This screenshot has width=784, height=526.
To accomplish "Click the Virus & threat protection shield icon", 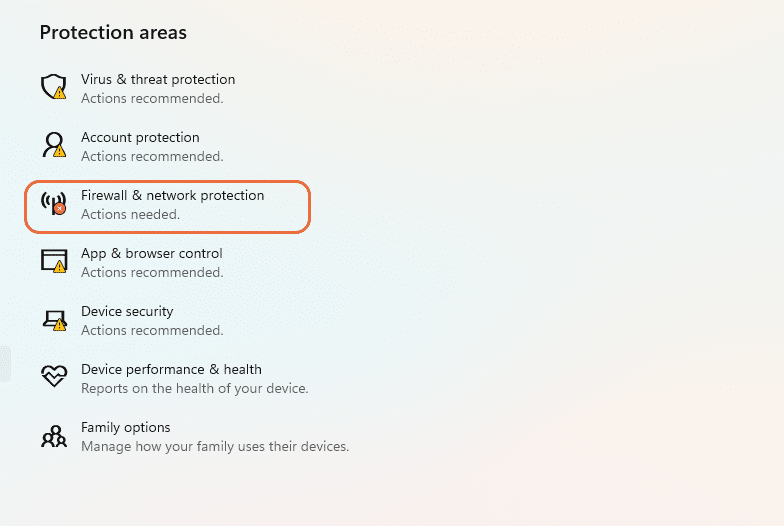I will click(x=53, y=87).
